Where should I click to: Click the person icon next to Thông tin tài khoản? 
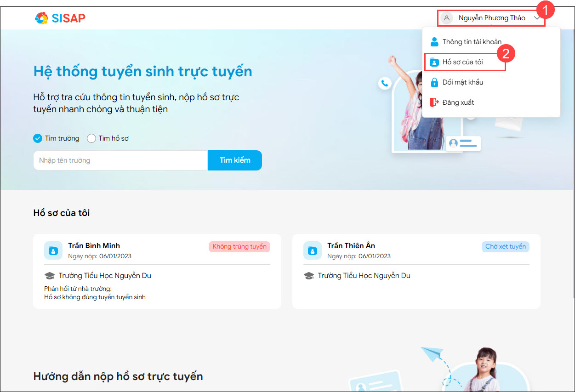[x=434, y=42]
